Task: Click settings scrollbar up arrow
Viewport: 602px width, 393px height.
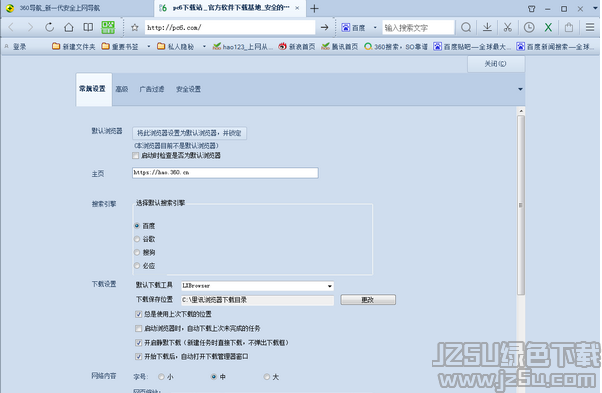Action: (521, 111)
